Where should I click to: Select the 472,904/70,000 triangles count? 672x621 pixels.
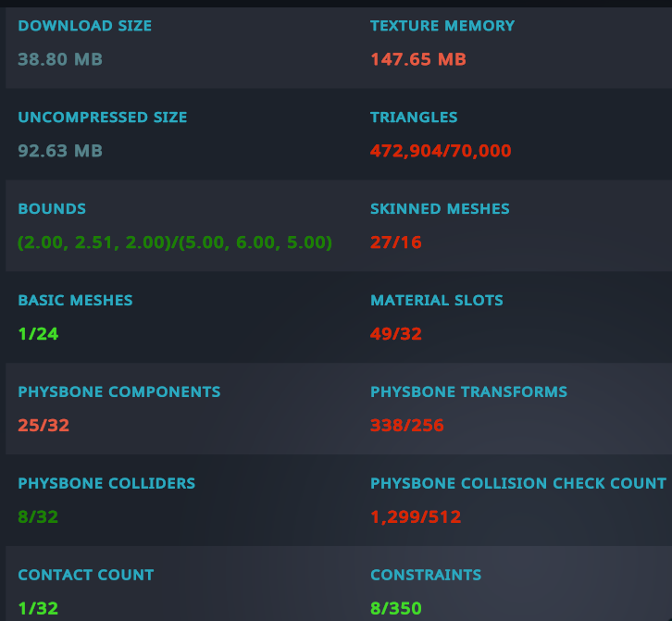441,151
